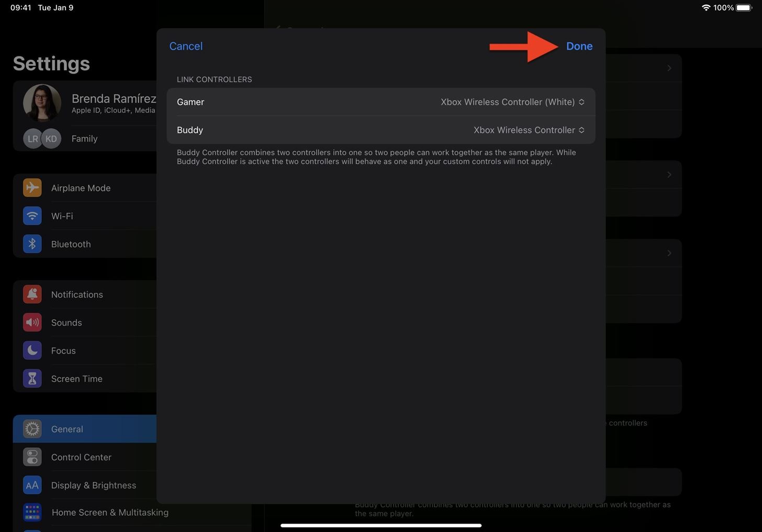Open Screen Time hourglass icon
The image size is (762, 532).
click(x=32, y=378)
